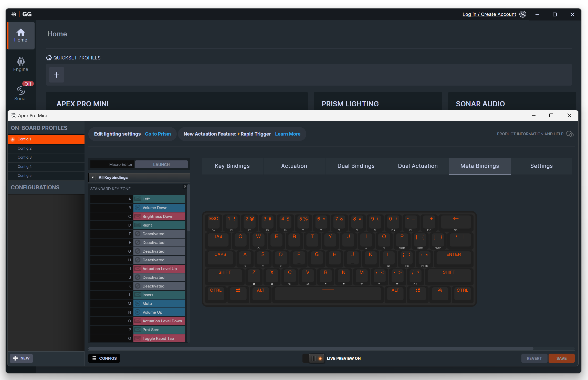588x380 pixels.
Task: Toggle the Live Preview switch
Action: point(314,358)
